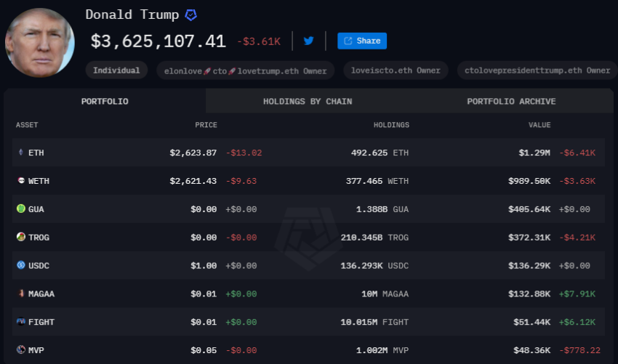
Task: Click the WETH price $2,621.43
Action: [193, 181]
